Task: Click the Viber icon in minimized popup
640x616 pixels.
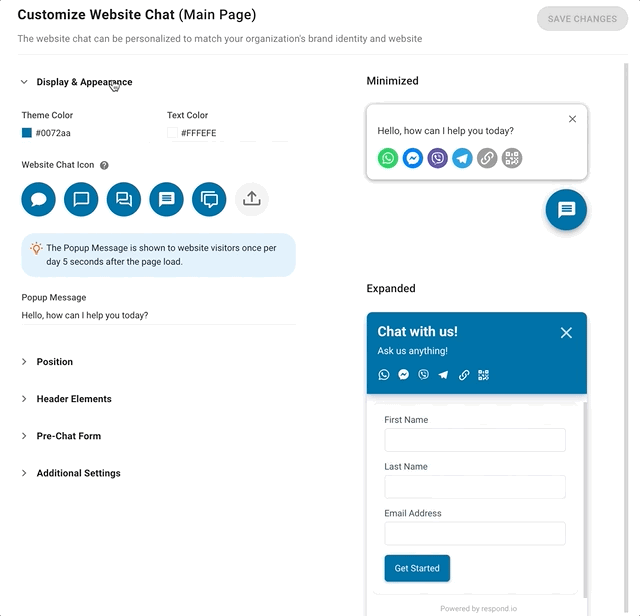Action: coord(438,158)
